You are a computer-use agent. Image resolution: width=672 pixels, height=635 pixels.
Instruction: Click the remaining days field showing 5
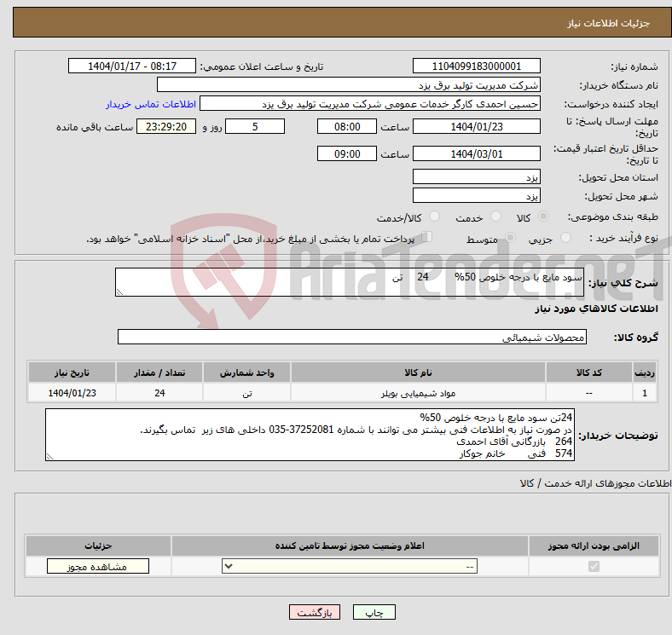(x=255, y=126)
